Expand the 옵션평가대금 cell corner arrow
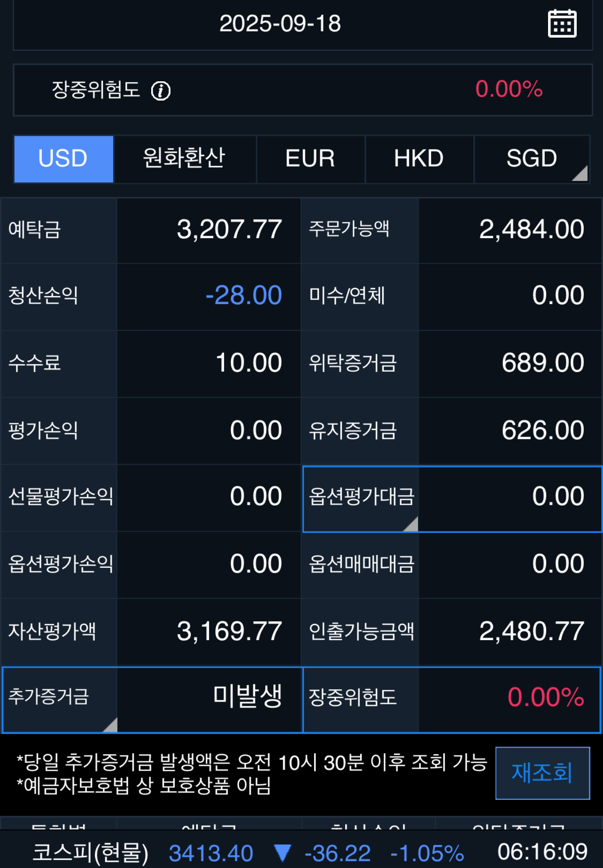Image resolution: width=603 pixels, height=868 pixels. pos(411,524)
